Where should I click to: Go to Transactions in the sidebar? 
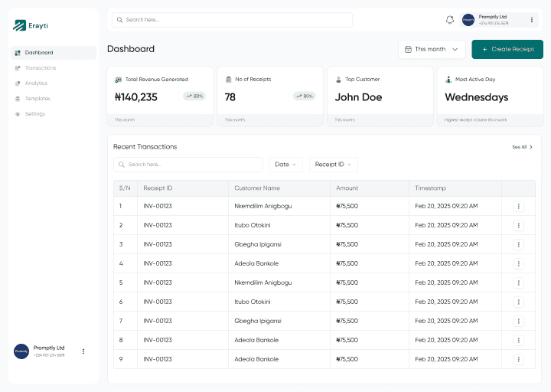[40, 68]
